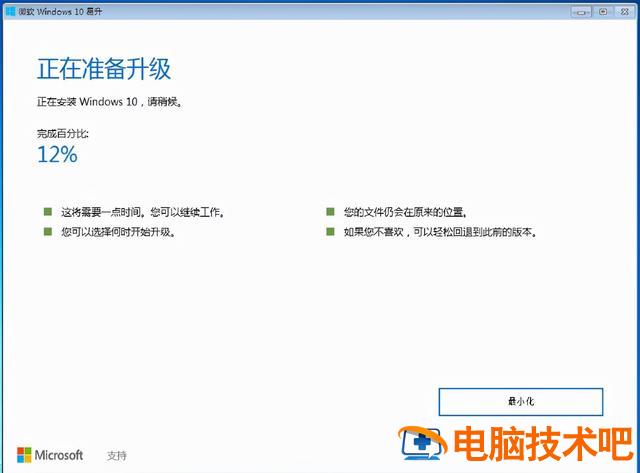Open the 支持 link
640x473 pixels.
(117, 455)
